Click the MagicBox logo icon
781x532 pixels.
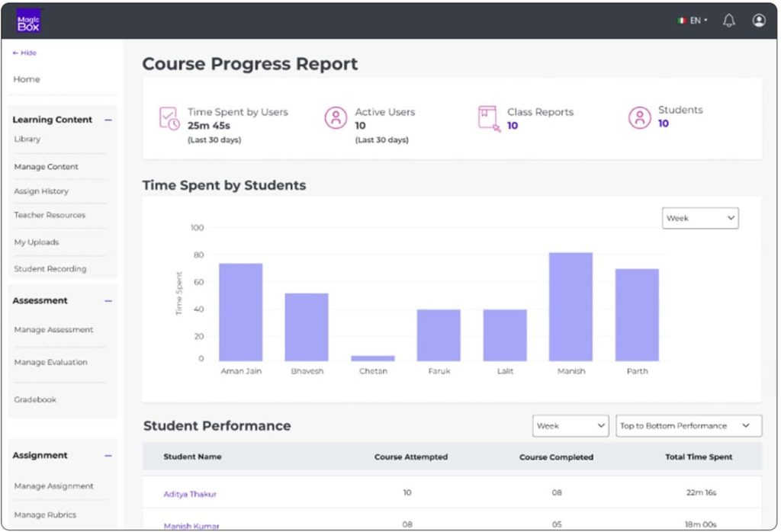pyautogui.click(x=29, y=21)
